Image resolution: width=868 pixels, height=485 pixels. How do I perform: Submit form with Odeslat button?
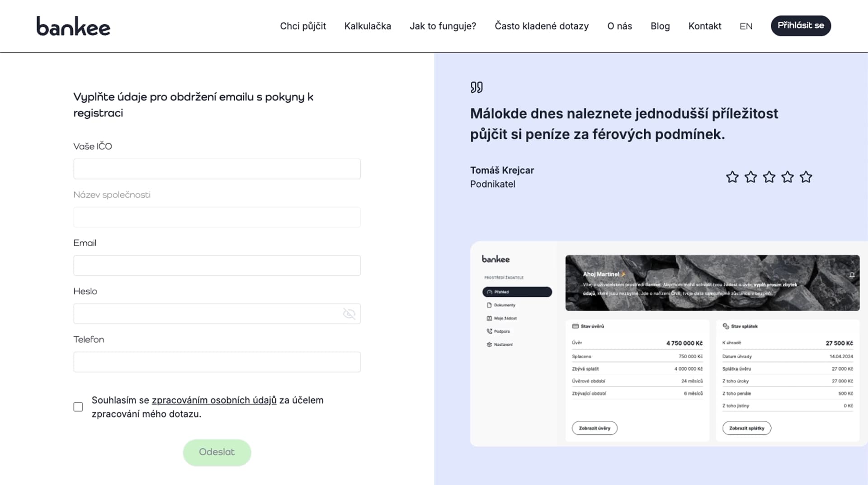click(x=217, y=452)
